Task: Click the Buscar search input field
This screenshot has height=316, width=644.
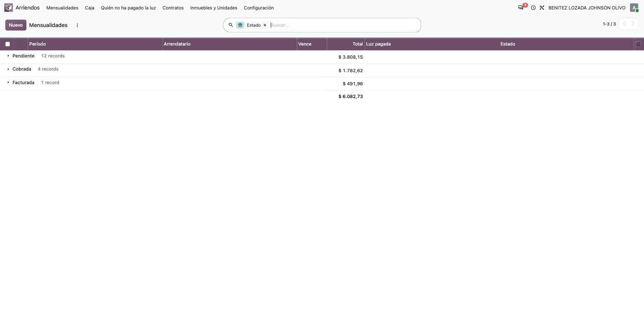Action: (344, 25)
